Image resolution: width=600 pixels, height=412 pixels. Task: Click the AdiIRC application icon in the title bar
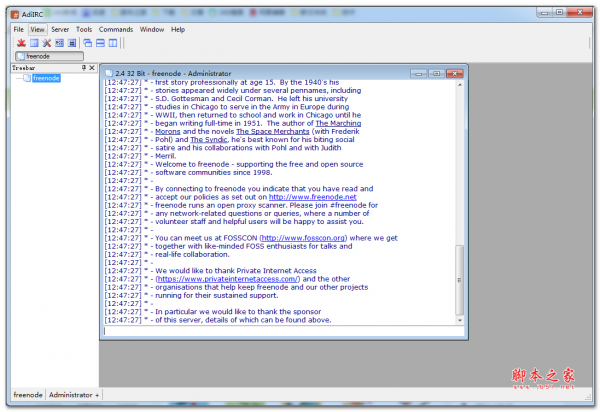pyautogui.click(x=15, y=15)
